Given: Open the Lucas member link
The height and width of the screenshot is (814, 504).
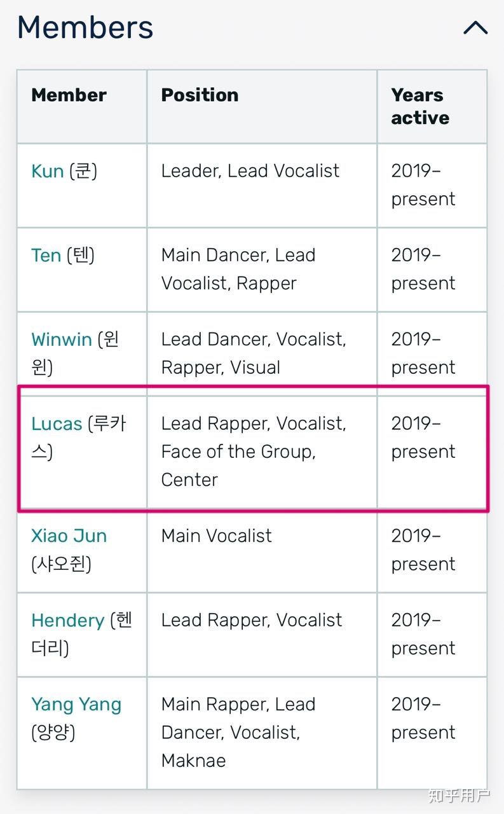Looking at the screenshot, I should pyautogui.click(x=57, y=424).
